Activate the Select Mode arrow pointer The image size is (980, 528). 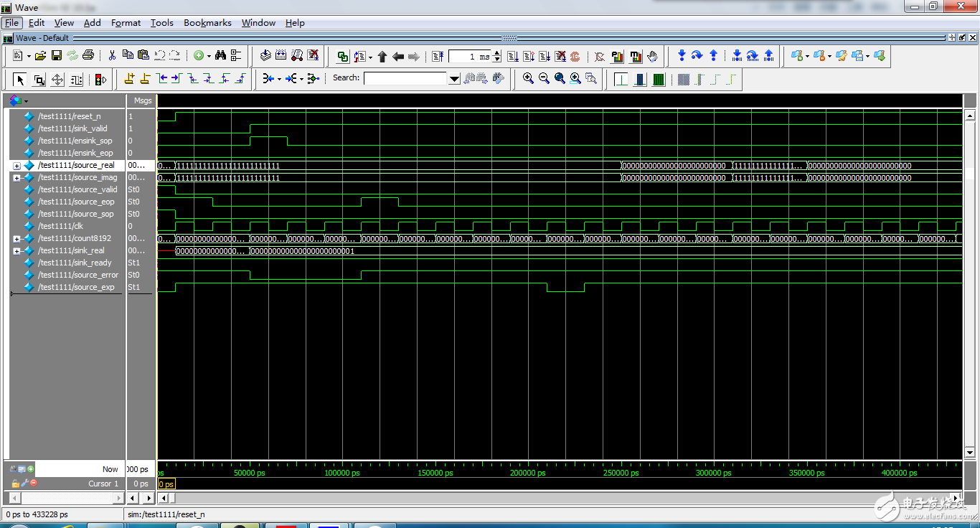point(20,80)
